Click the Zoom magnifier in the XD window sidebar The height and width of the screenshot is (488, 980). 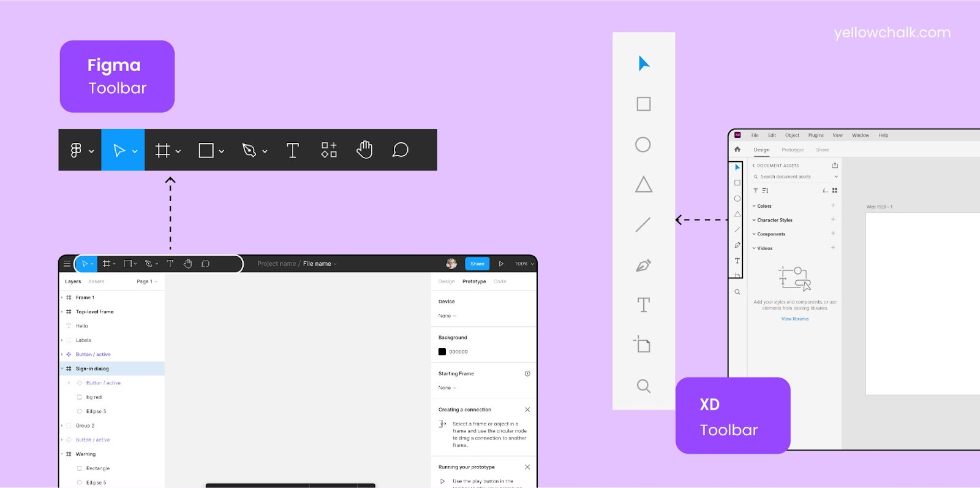click(737, 292)
